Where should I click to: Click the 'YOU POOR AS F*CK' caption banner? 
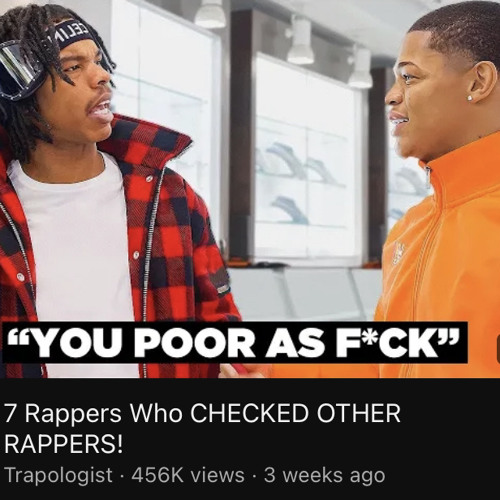point(235,343)
